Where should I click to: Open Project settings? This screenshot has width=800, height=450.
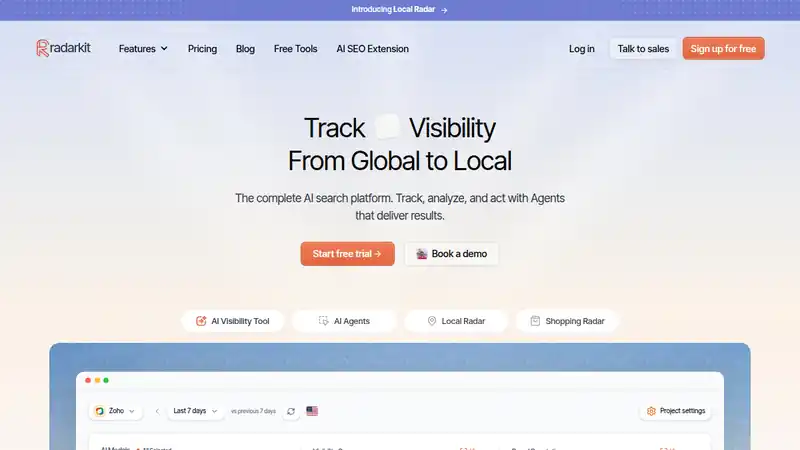click(x=676, y=411)
